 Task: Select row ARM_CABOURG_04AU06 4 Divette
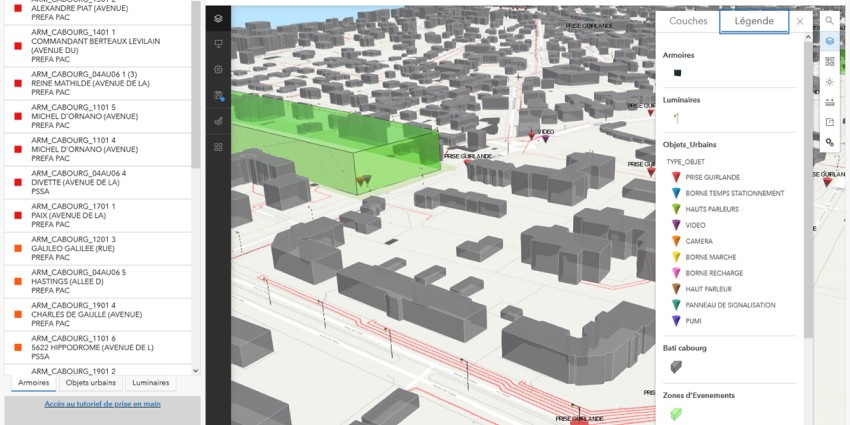point(98,183)
